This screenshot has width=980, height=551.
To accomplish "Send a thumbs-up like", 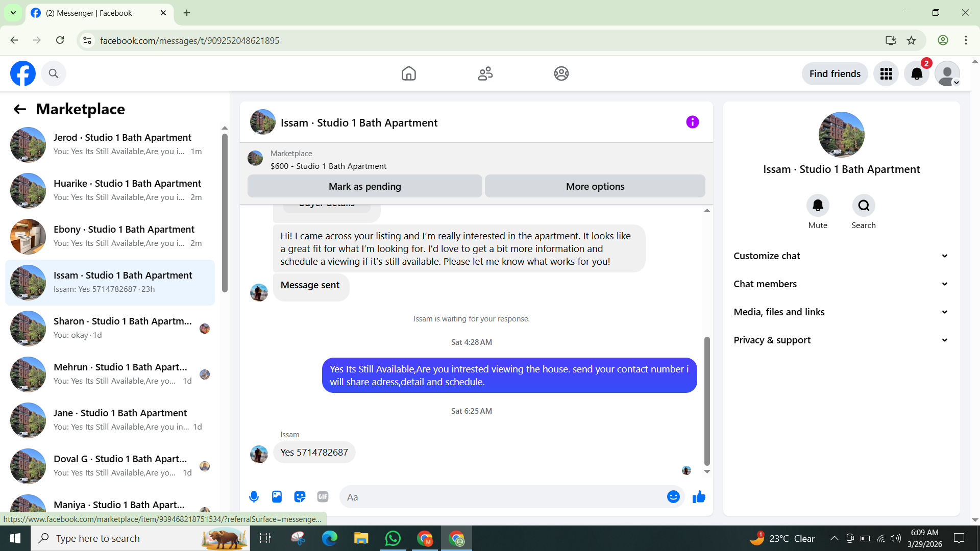I will [699, 496].
